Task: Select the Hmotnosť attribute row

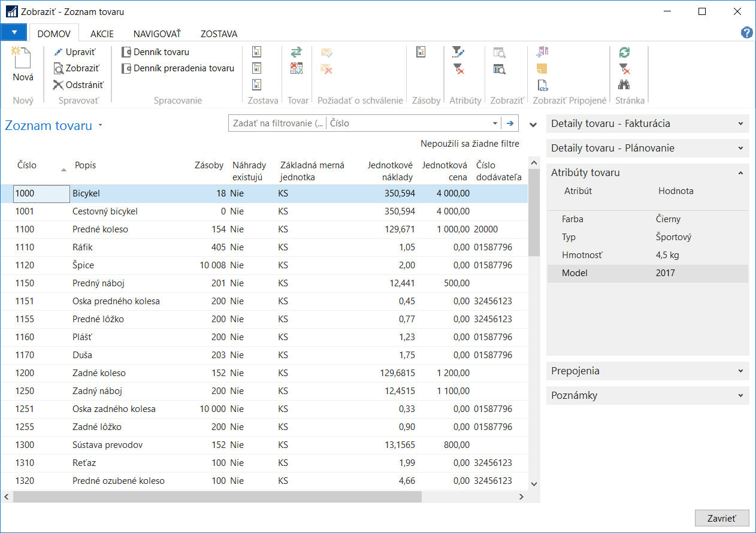Action: click(648, 255)
